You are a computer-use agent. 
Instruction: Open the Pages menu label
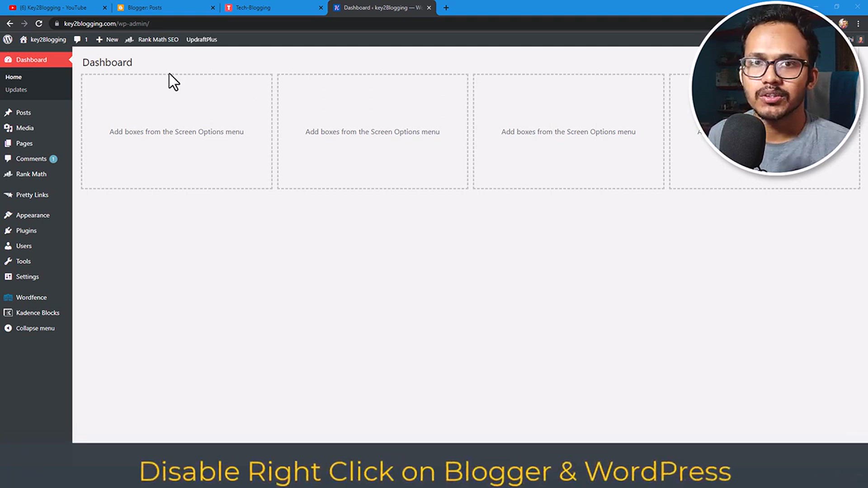[24, 143]
